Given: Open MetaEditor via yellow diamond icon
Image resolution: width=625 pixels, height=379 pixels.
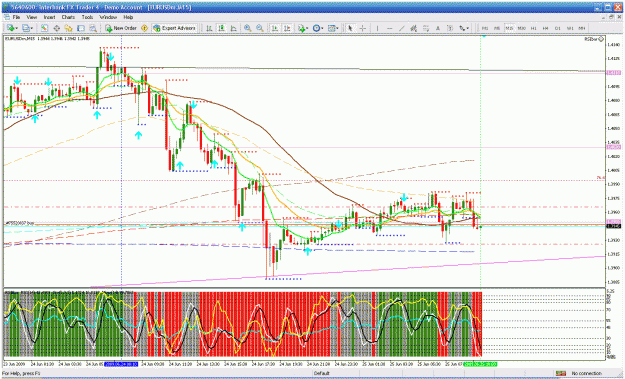Looking at the screenshot, I should coord(144,28).
